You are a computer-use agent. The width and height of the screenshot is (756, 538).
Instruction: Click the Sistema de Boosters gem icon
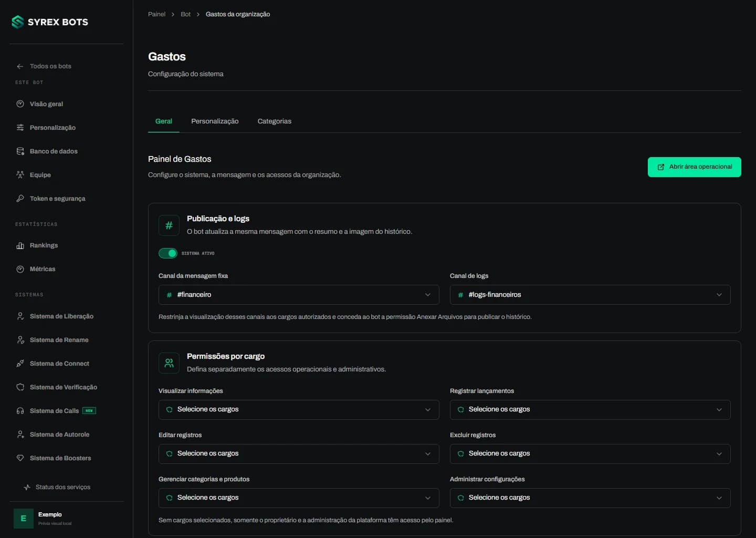[20, 458]
